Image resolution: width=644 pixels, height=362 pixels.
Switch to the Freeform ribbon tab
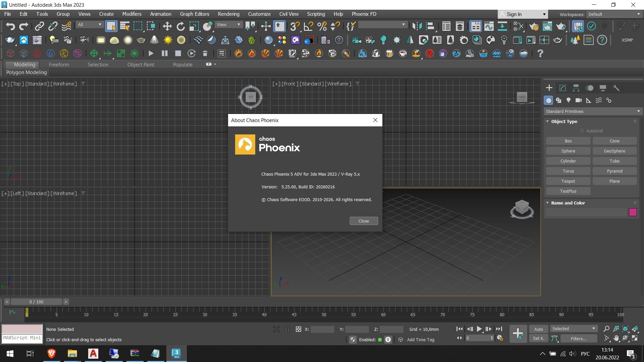[59, 64]
